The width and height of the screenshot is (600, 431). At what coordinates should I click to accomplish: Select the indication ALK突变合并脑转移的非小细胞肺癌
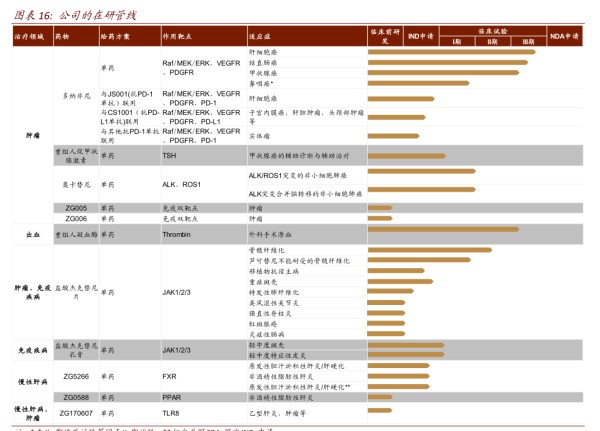click(305, 194)
